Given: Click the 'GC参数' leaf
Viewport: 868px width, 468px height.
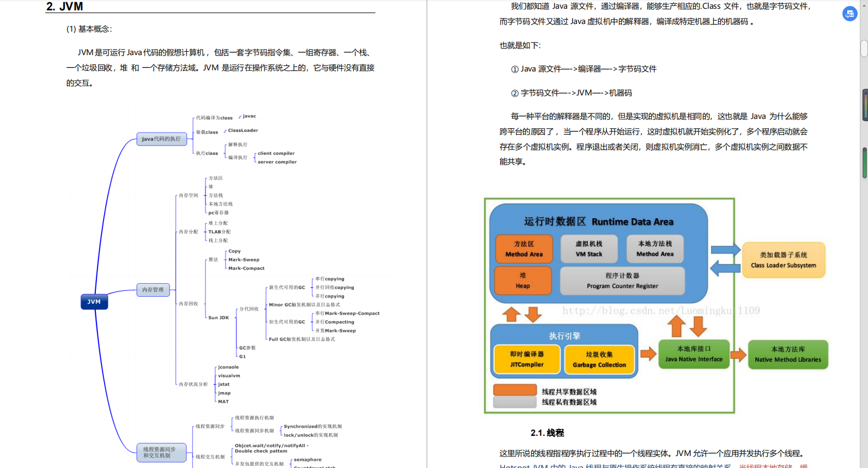Looking at the screenshot, I should point(247,348).
